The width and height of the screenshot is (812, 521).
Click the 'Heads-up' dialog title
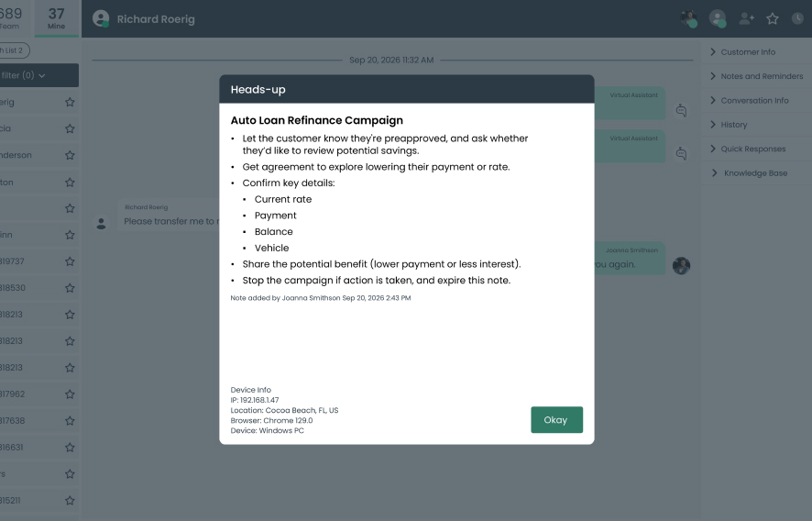click(x=258, y=90)
